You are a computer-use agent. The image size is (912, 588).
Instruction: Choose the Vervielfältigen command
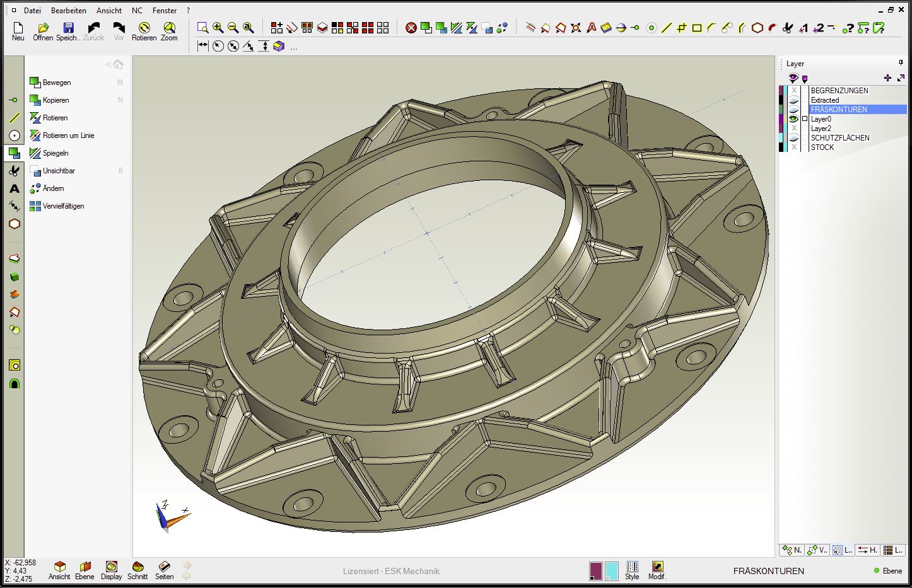57,206
